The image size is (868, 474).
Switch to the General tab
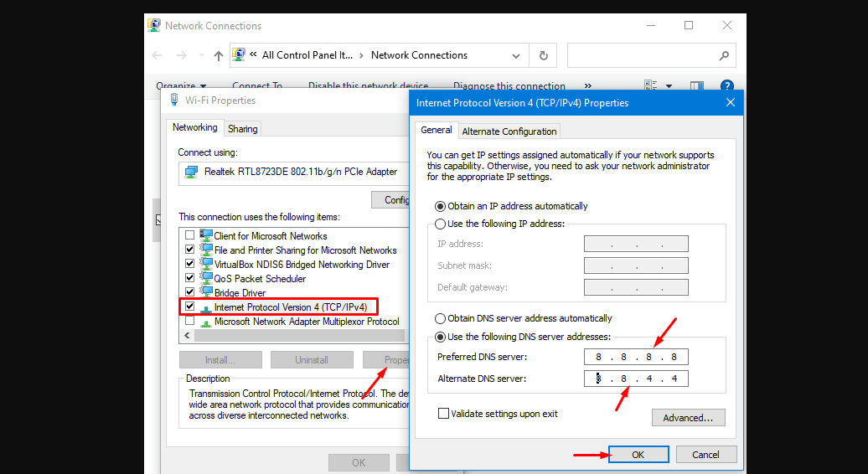[437, 130]
